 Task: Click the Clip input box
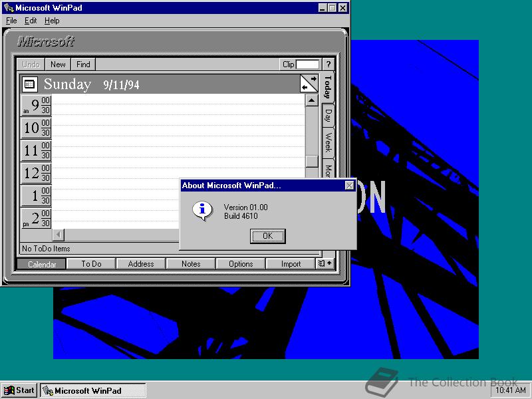point(307,64)
